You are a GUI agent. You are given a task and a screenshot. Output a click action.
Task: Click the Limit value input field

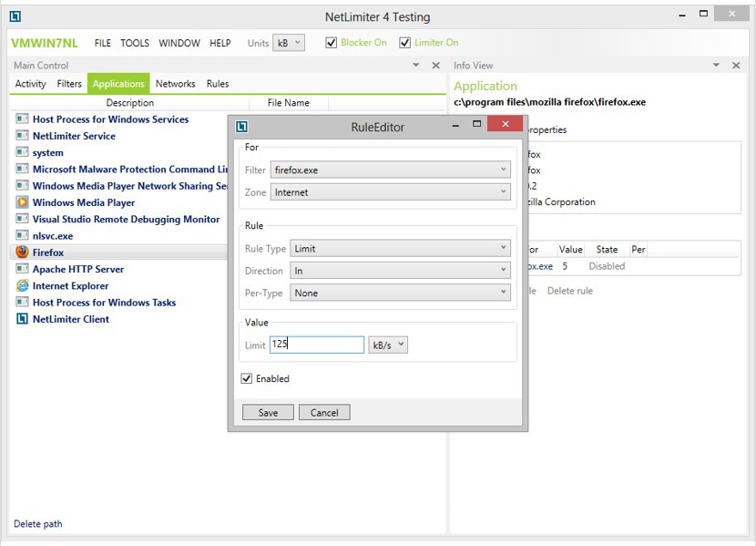(316, 345)
